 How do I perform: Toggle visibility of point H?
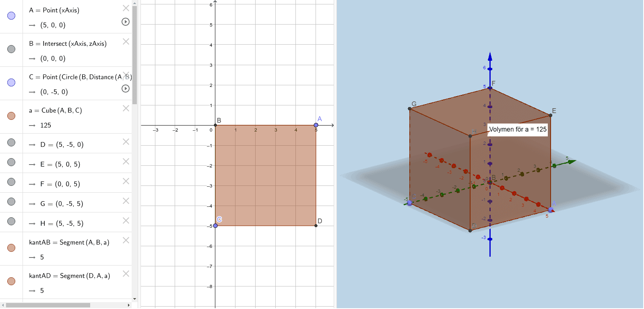[11, 221]
